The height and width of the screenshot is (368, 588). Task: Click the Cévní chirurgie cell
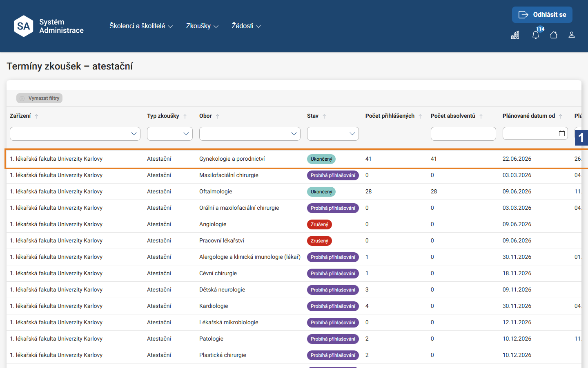pos(218,273)
